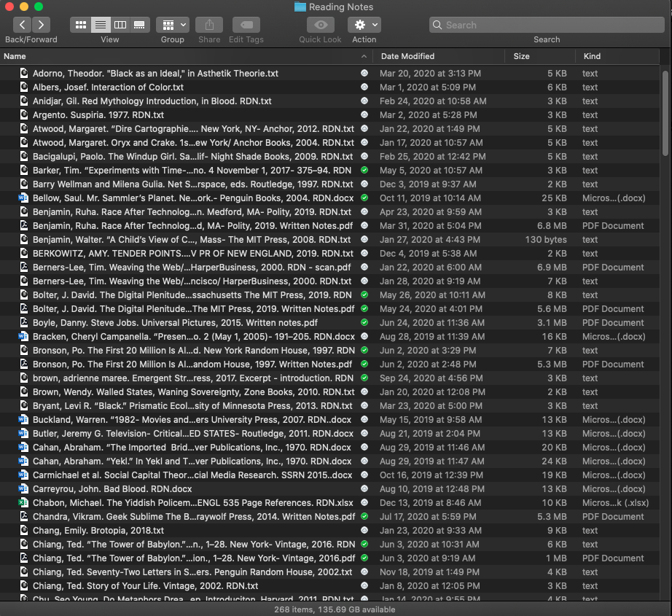Click PDF icon for Boyle, Danny Steve Jobs
This screenshot has width=672, height=616.
click(x=25, y=322)
